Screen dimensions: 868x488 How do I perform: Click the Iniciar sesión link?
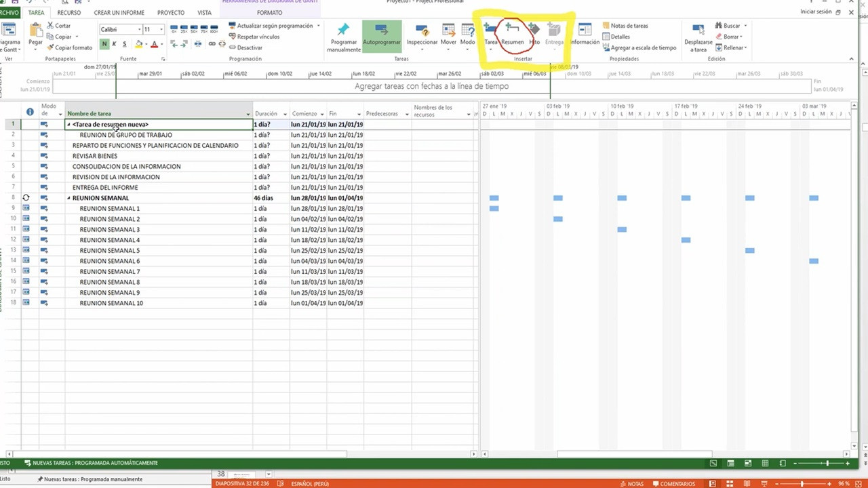point(815,12)
